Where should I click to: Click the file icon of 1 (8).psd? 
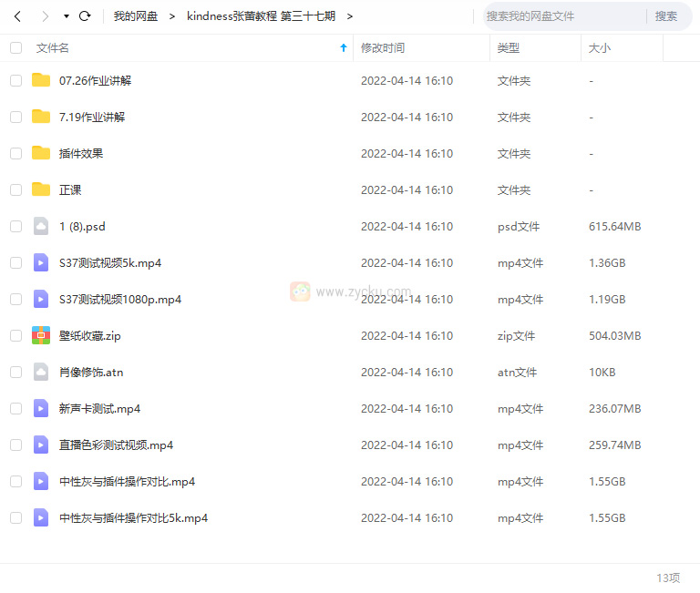click(41, 226)
